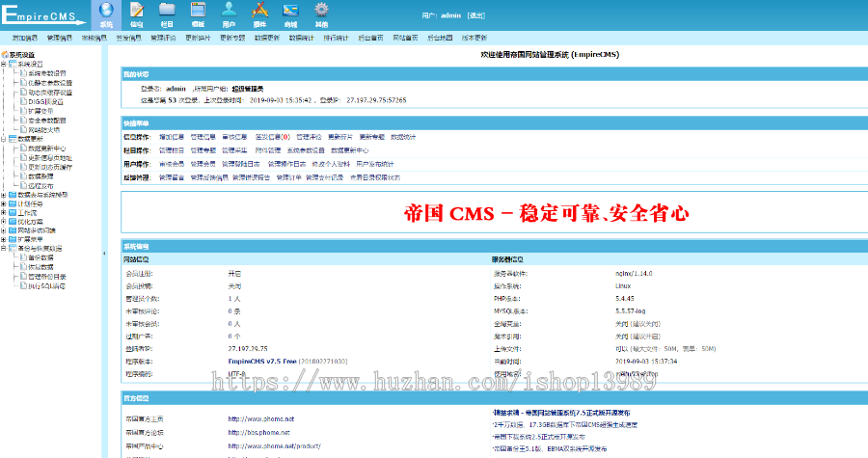Open 备份数据 in the sidebar tree
Screen dimensions: 868x458
point(41,257)
